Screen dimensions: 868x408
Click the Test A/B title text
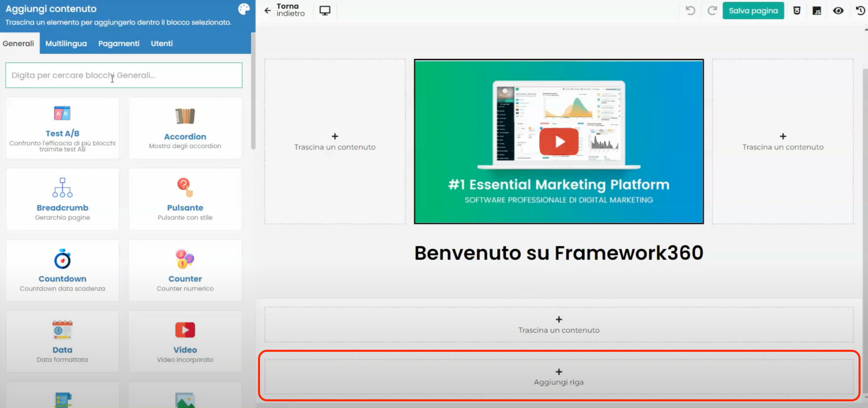pos(62,133)
